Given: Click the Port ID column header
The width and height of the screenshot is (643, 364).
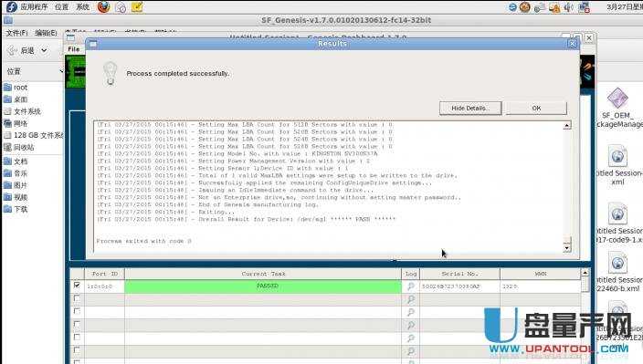Looking at the screenshot, I should pyautogui.click(x=104, y=274).
